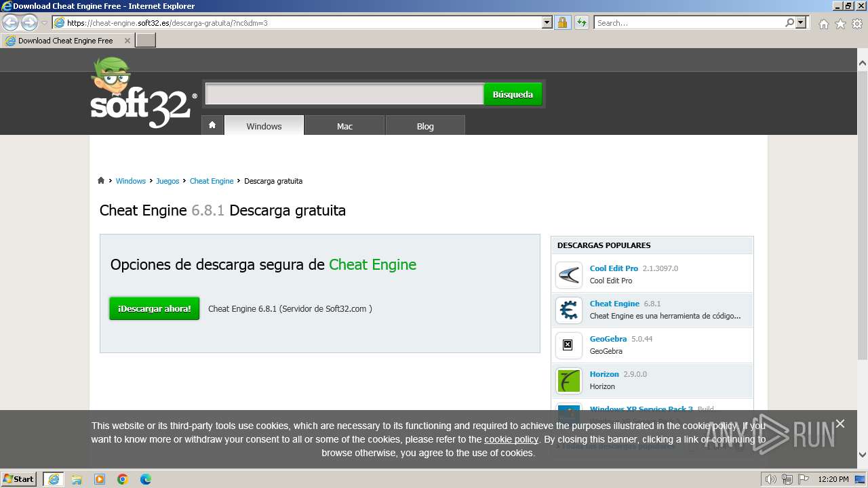This screenshot has width=868, height=488.
Task: Click the green Búsqueda button
Action: pos(513,94)
